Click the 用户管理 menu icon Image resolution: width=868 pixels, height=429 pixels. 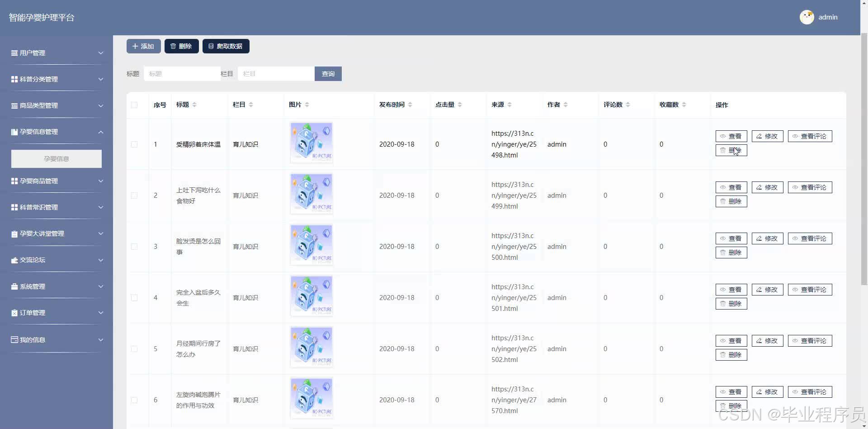point(14,53)
